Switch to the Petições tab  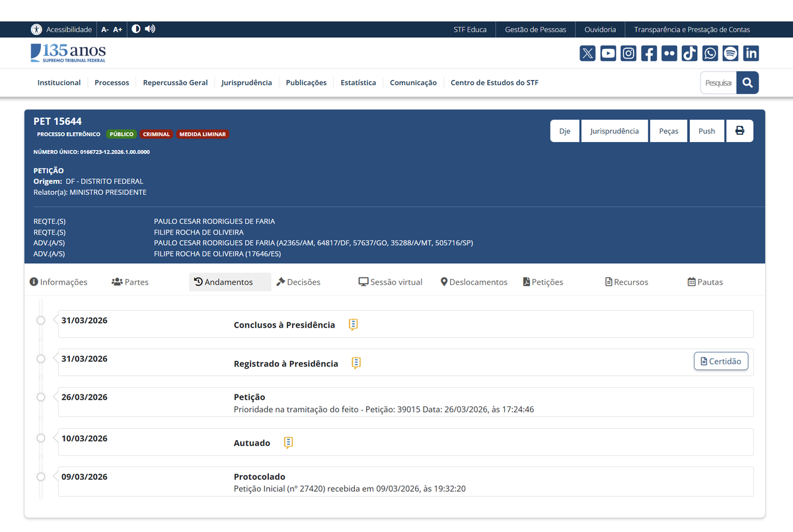click(x=543, y=282)
